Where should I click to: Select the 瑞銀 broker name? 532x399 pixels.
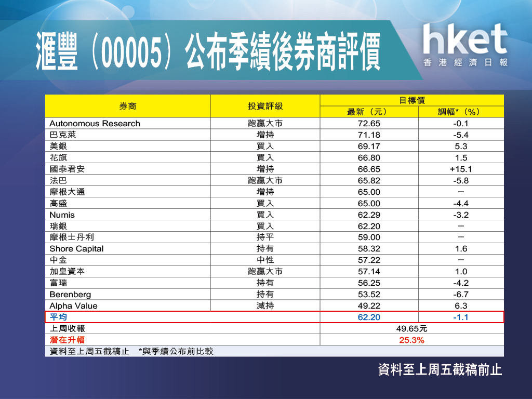coord(58,226)
